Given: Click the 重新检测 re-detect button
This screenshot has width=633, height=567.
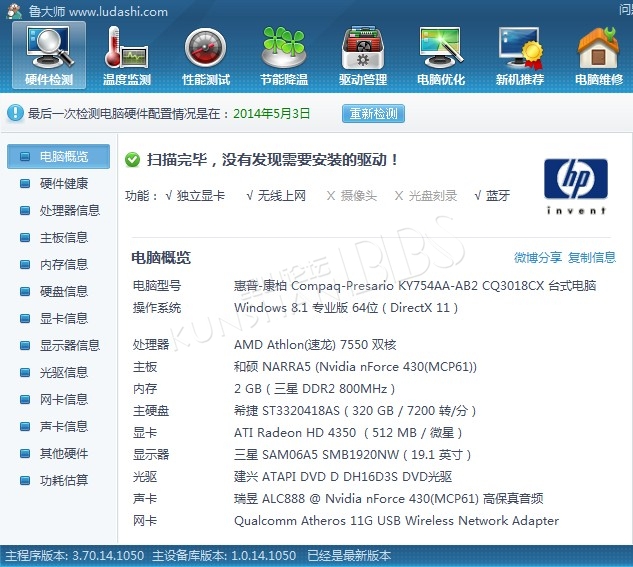Looking at the screenshot, I should [x=373, y=113].
